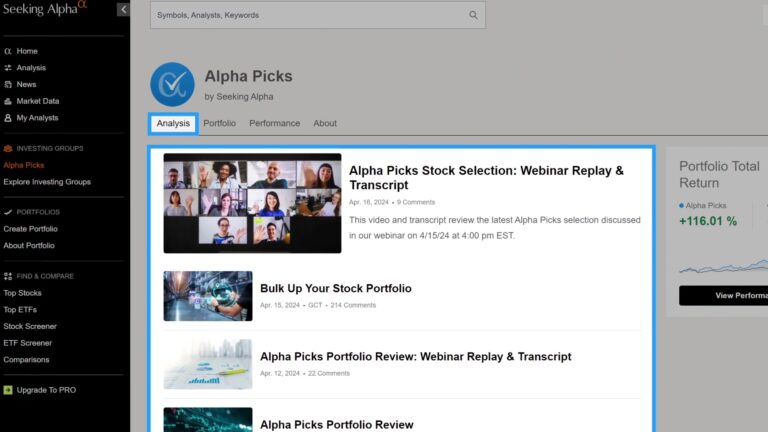This screenshot has width=768, height=432.
Task: Click the +116.01 % return value
Action: [708, 221]
